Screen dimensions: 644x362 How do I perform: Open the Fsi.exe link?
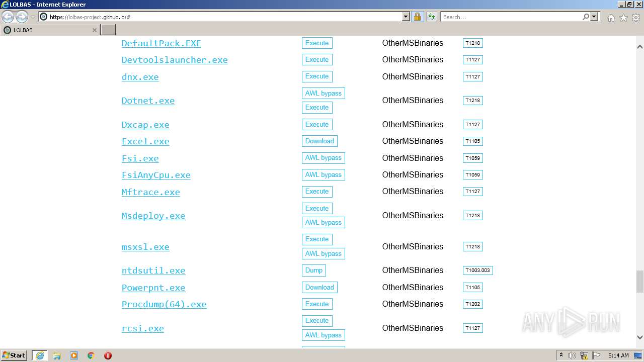click(x=140, y=158)
